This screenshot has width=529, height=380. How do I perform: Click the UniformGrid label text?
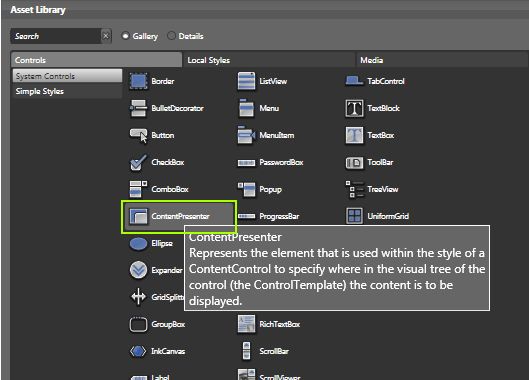pyautogui.click(x=388, y=216)
